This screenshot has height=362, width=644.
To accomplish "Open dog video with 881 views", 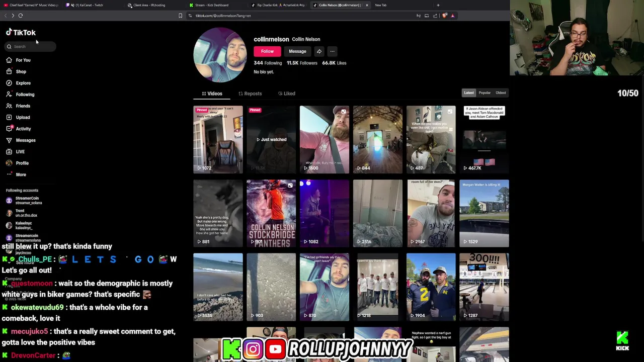I will pyautogui.click(x=218, y=213).
